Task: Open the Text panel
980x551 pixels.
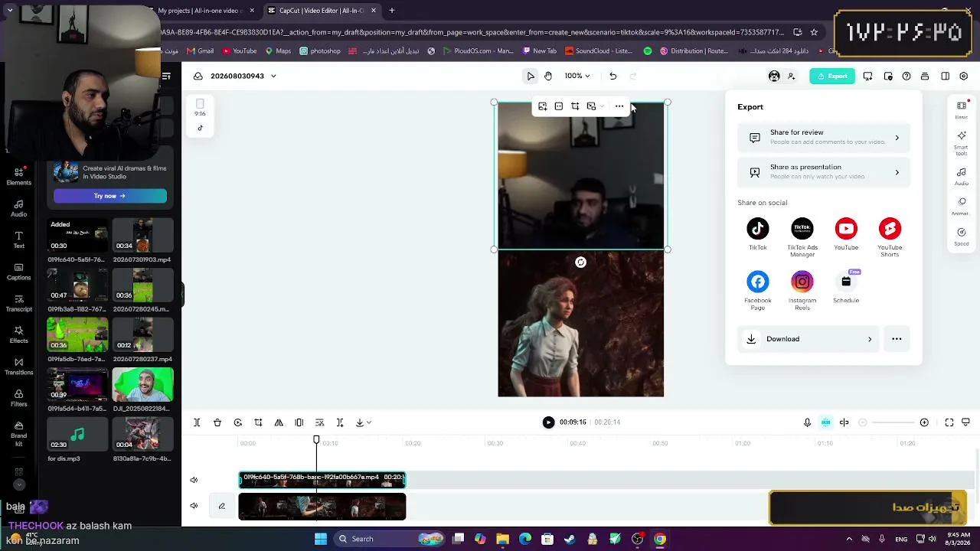Action: [x=19, y=240]
